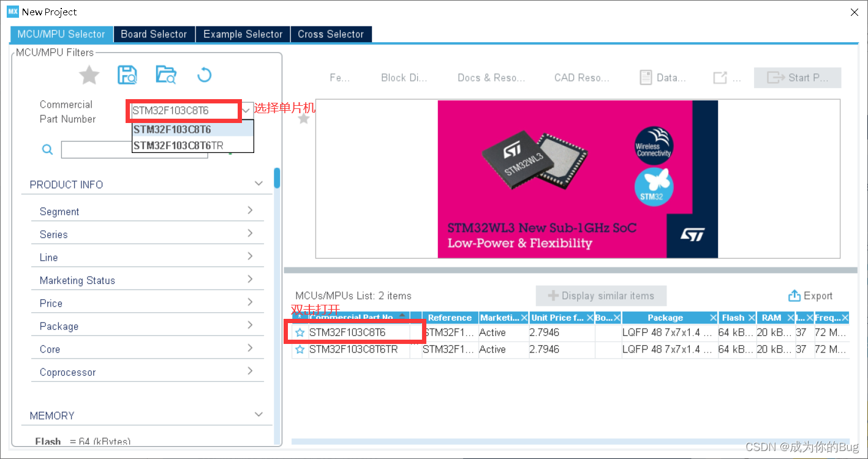
Task: Remove the Package column with its X
Action: pyautogui.click(x=714, y=318)
